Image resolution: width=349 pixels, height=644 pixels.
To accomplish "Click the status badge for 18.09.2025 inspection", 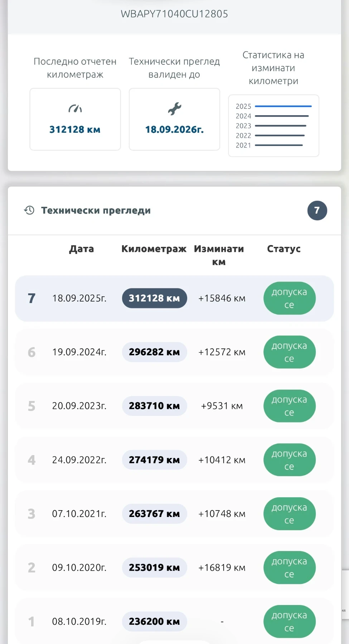I will [x=289, y=298].
